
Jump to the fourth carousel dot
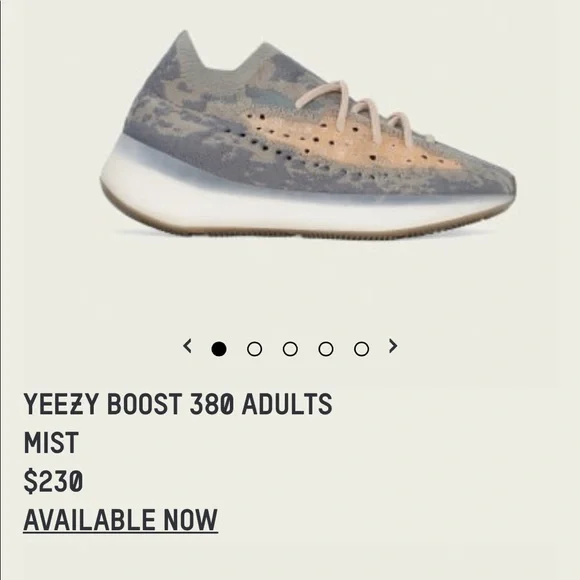coord(326,349)
